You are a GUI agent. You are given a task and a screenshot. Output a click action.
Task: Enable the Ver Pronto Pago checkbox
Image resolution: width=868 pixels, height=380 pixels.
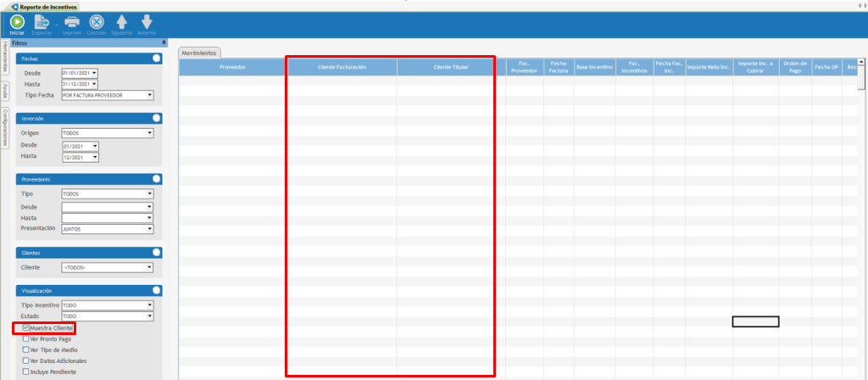[x=26, y=338]
